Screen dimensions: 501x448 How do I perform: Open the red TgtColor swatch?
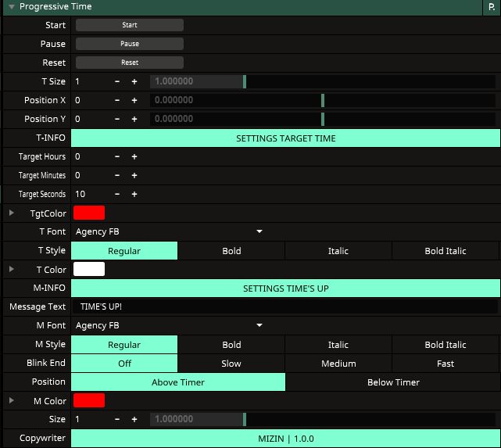pyautogui.click(x=89, y=213)
